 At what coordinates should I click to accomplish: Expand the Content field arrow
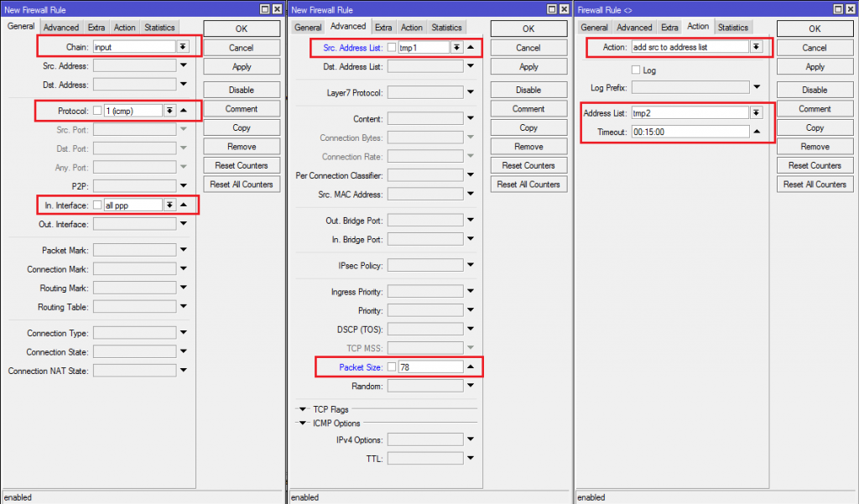click(x=471, y=118)
